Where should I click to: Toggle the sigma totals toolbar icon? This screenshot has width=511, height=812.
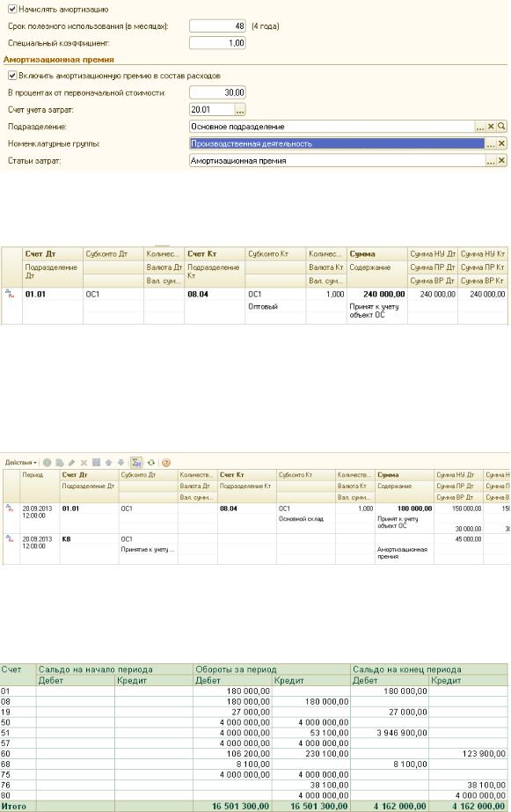click(x=136, y=463)
